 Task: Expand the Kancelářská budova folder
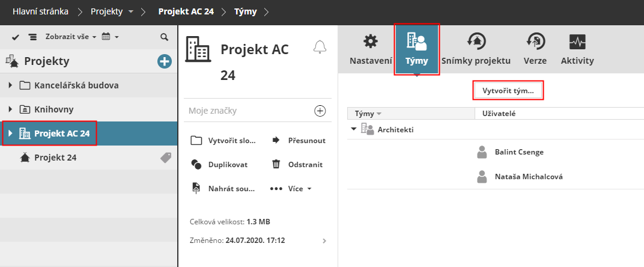coord(10,85)
